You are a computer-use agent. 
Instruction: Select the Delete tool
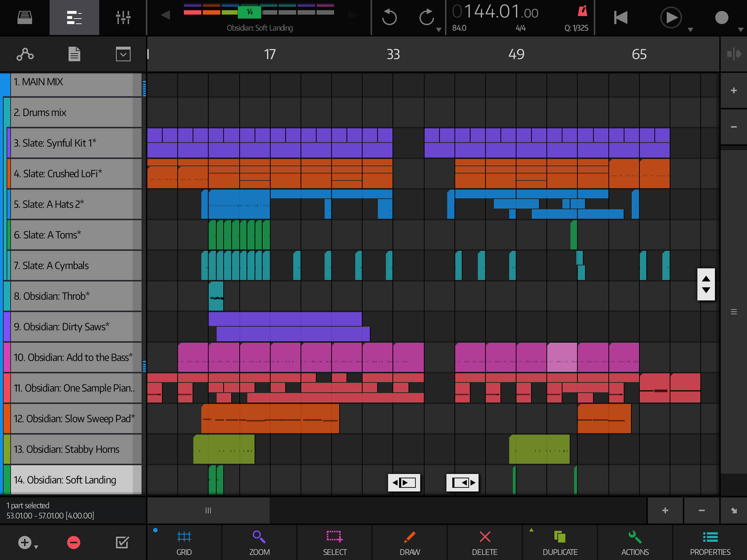pos(485,542)
